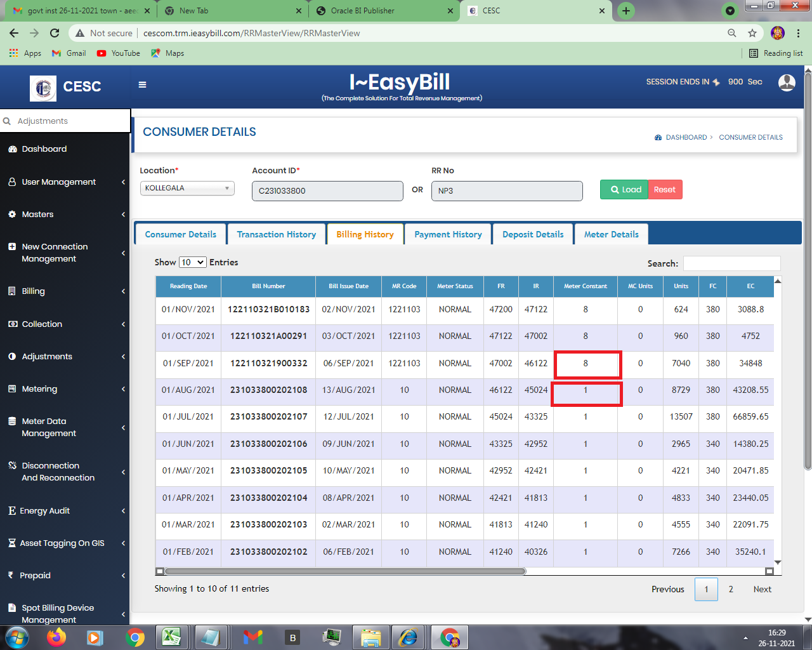Click the Disconnection And Reconnection icon
812x650 pixels.
12,466
